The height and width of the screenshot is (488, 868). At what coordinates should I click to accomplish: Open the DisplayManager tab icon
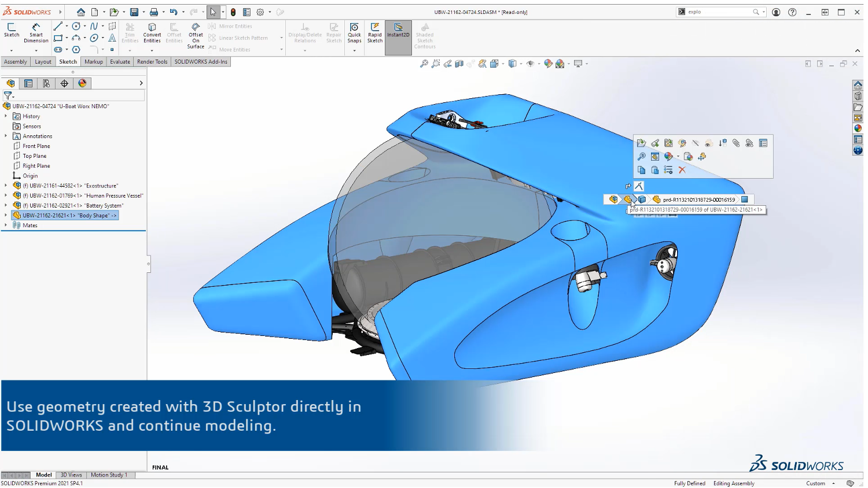83,83
